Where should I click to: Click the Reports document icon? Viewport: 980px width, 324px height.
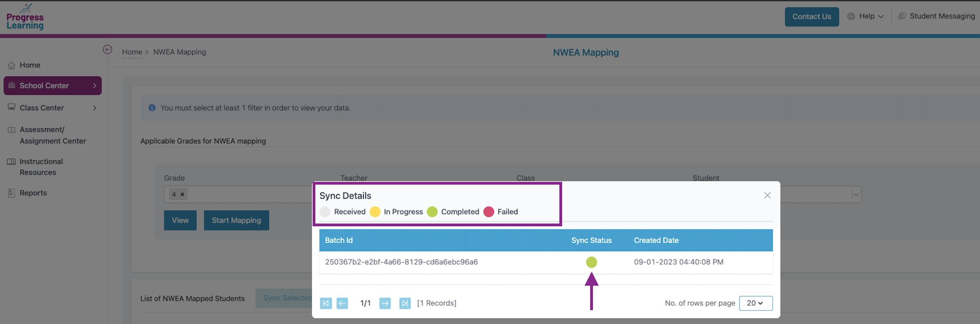pos(11,193)
